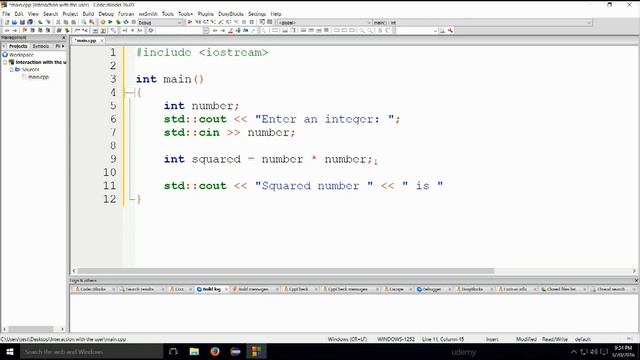Image resolution: width=640 pixels, height=360 pixels.
Task: Toggle bookmark with the flag icon
Action: point(24,31)
